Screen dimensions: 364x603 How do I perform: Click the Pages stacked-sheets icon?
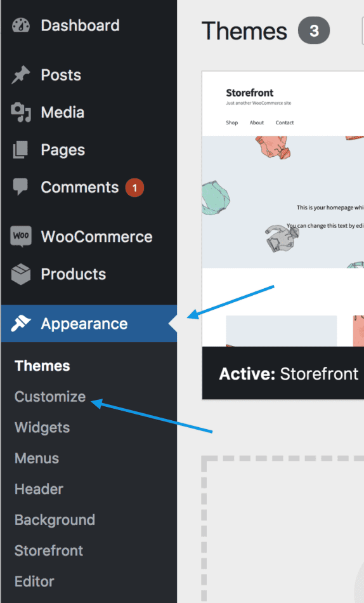(20, 150)
